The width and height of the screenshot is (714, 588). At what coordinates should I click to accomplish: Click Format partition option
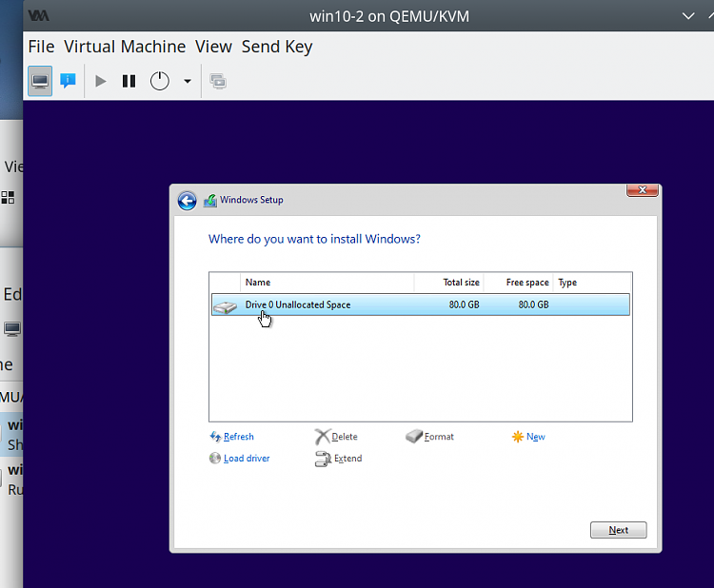(x=439, y=437)
